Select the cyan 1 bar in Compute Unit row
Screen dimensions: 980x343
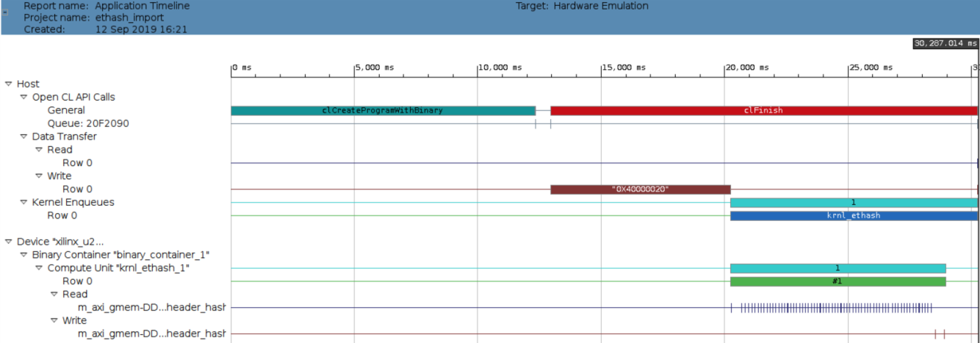pyautogui.click(x=838, y=268)
